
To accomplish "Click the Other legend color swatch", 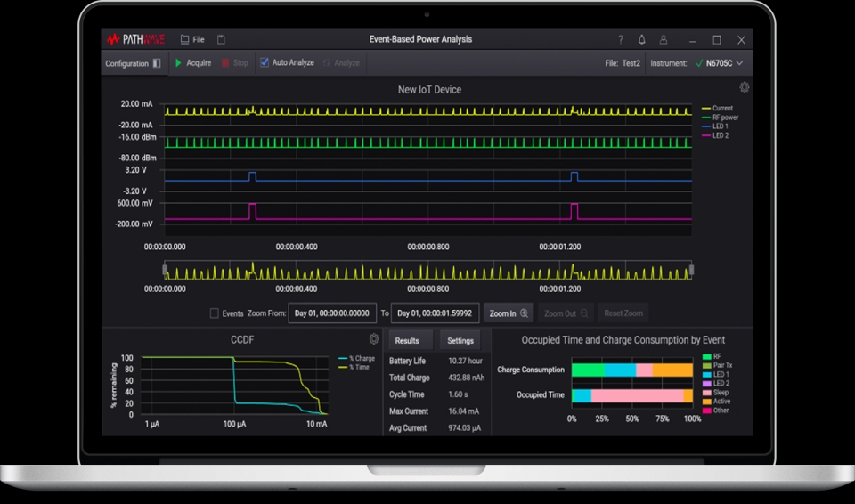I will click(x=706, y=411).
